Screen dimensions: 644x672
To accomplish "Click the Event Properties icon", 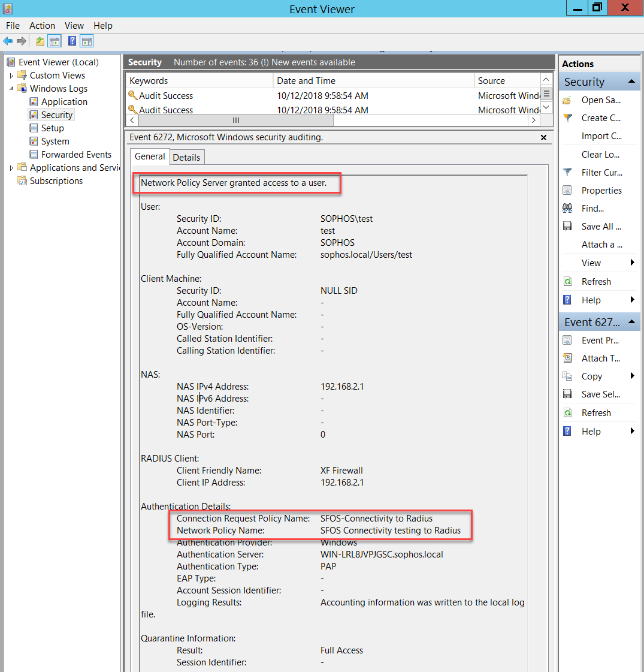I will pos(567,340).
